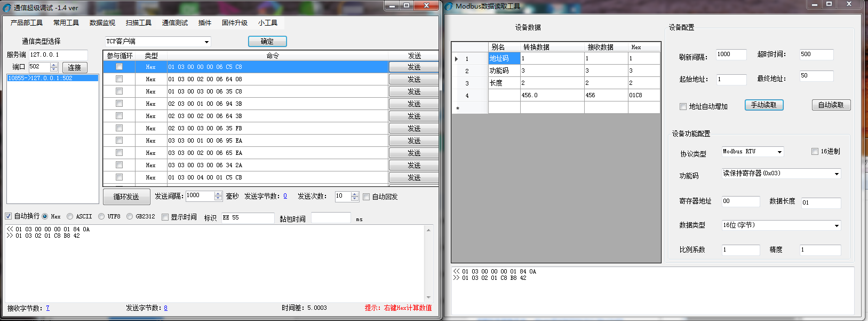Click the 127.0.0.1 server address field
Screen dimensions: 868x321
pos(58,55)
